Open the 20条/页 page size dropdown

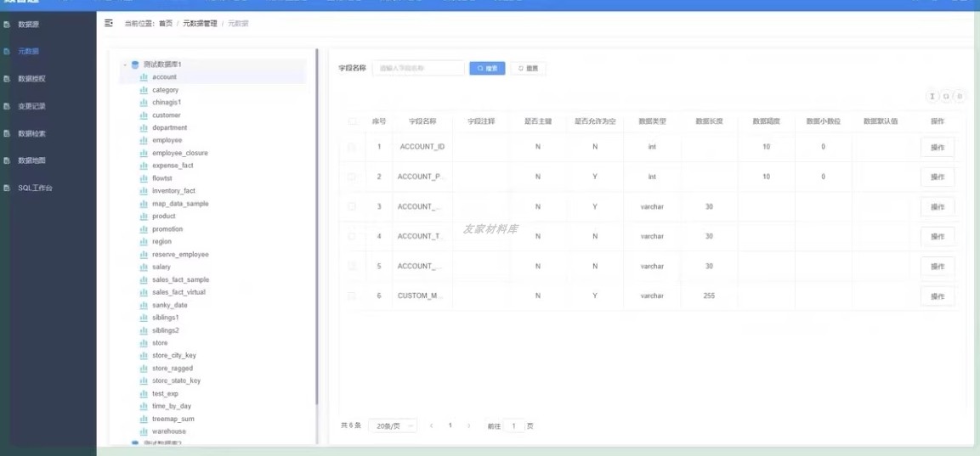[393, 426]
